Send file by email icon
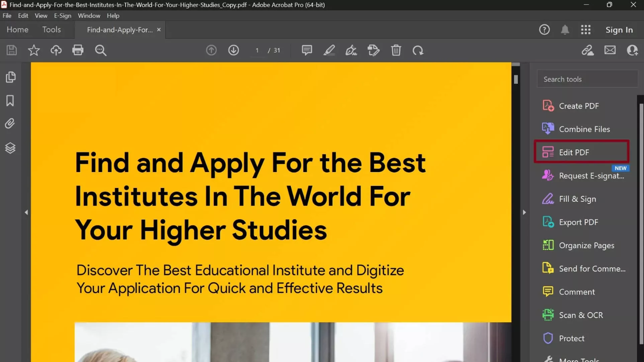The height and width of the screenshot is (362, 644). pyautogui.click(x=610, y=50)
